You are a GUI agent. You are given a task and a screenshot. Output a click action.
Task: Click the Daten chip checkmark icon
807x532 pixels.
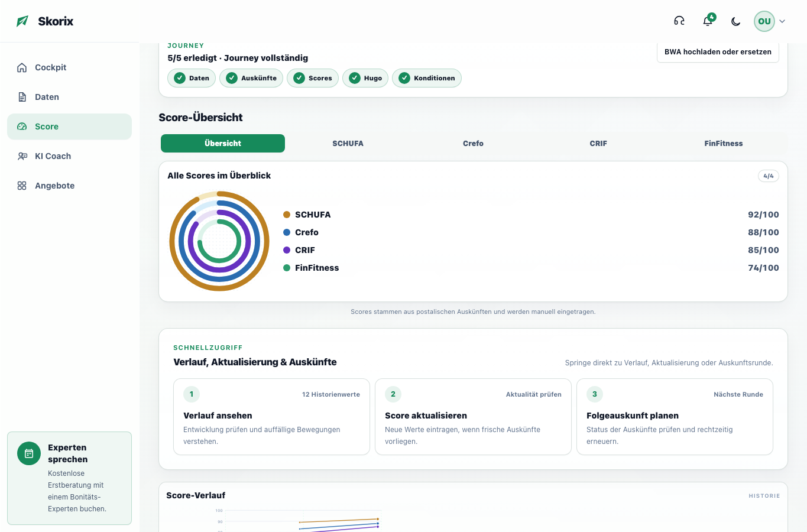180,78
